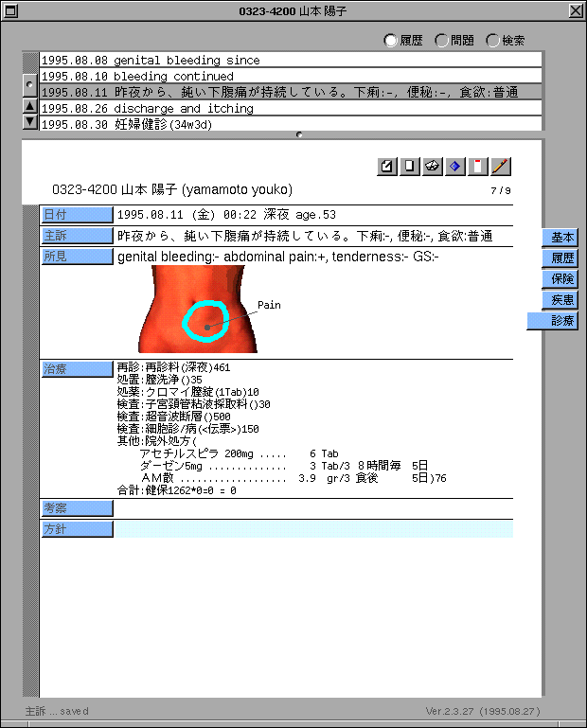587x728 pixels.
Task: Click the blank page icon
Action: click(x=410, y=167)
